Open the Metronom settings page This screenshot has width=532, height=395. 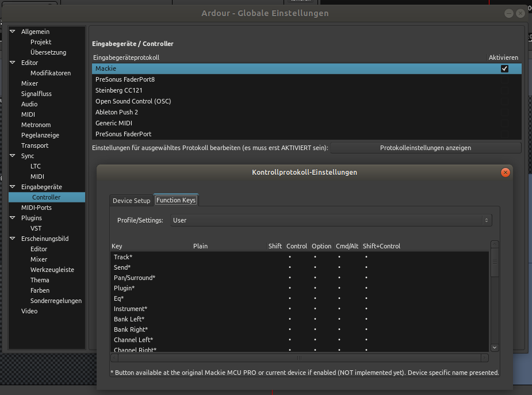[x=36, y=125]
